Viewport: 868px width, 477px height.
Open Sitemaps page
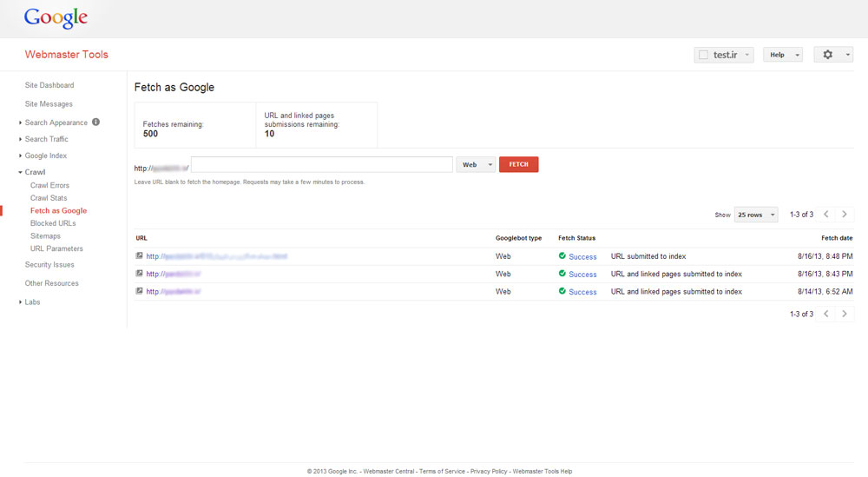pos(45,236)
